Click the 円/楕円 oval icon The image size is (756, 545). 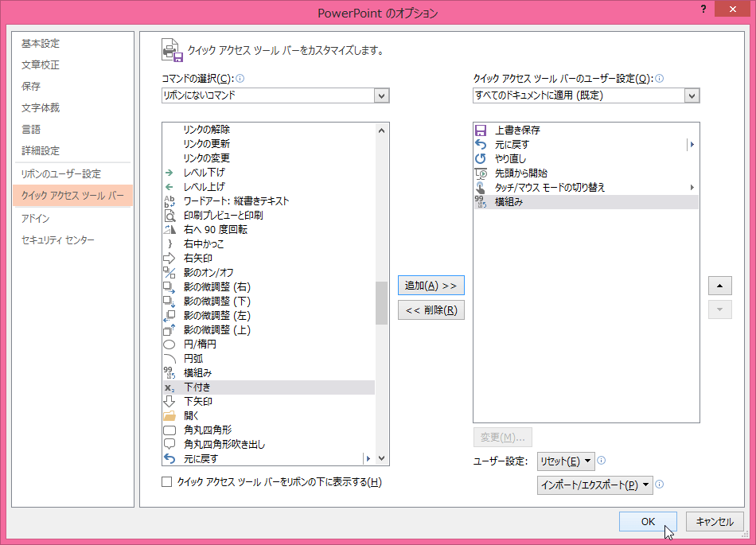[170, 345]
